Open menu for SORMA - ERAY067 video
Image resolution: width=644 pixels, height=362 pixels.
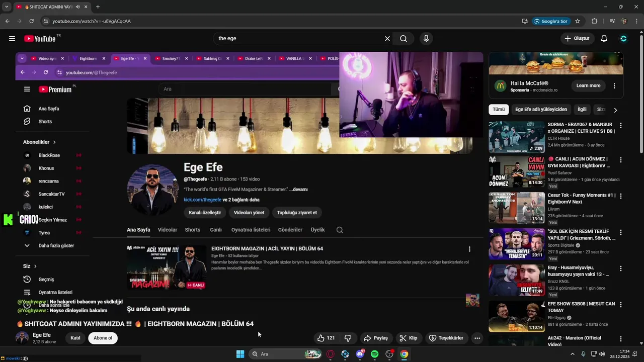[x=620, y=125]
